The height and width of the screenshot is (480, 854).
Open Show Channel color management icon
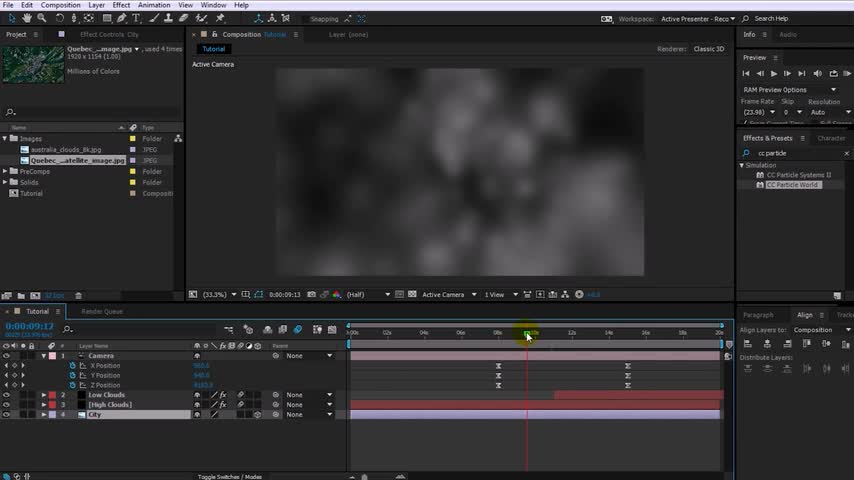337,294
